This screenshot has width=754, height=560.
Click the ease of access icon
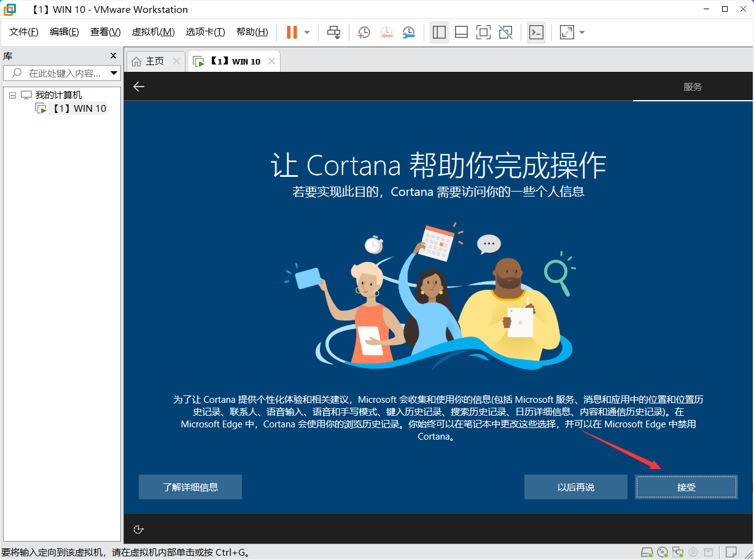tap(139, 529)
